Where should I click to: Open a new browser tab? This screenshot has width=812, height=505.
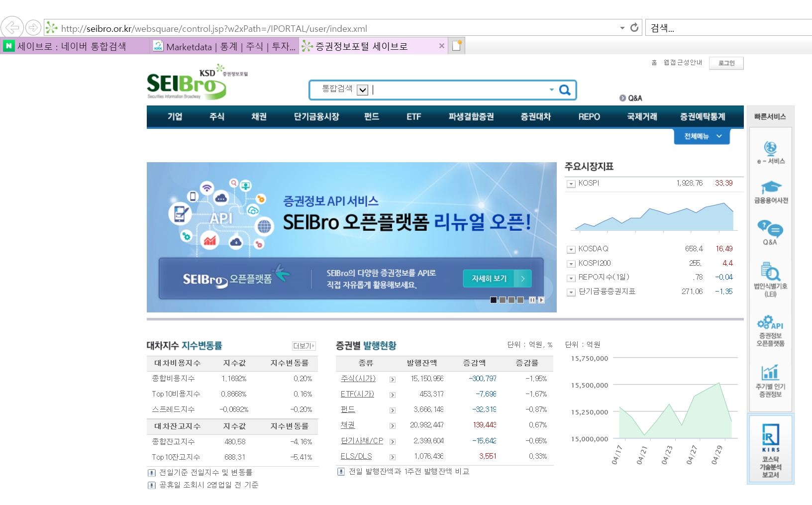coord(457,46)
